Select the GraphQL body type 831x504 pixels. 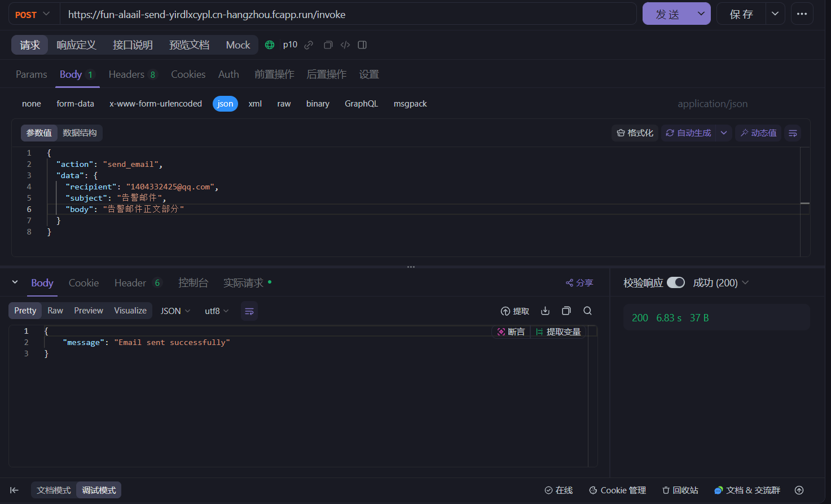point(361,104)
